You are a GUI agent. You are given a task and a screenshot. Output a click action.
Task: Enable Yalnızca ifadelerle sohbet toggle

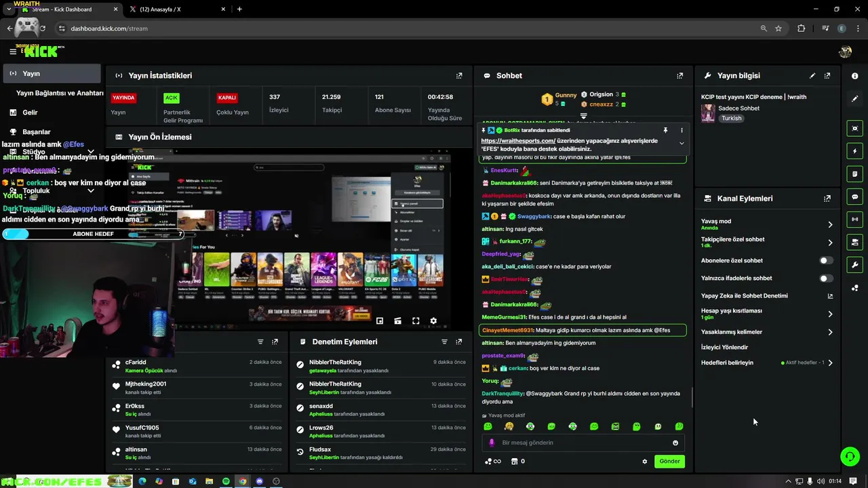click(x=825, y=278)
